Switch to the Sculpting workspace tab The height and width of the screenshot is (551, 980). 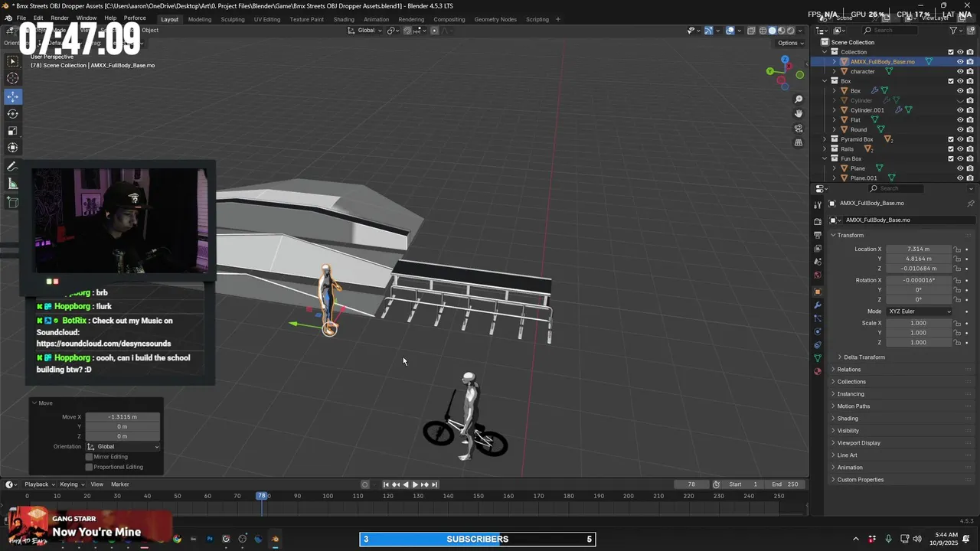coord(233,19)
